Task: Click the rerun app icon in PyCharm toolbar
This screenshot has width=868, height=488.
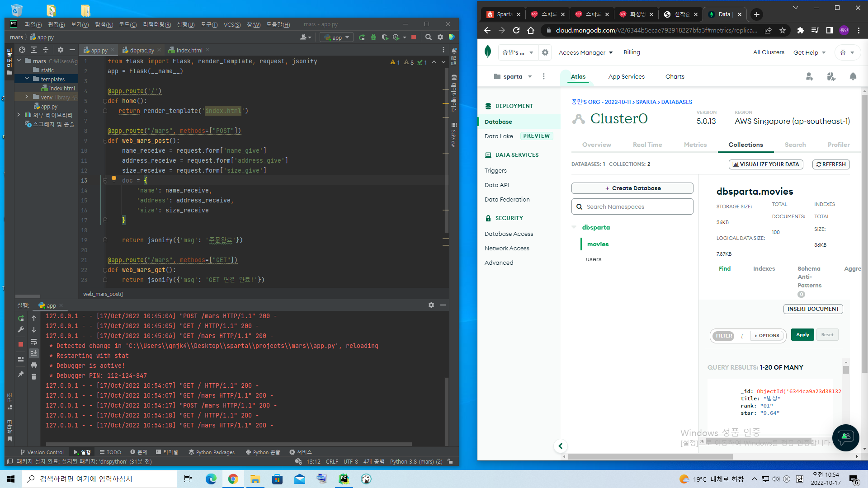Action: [362, 38]
